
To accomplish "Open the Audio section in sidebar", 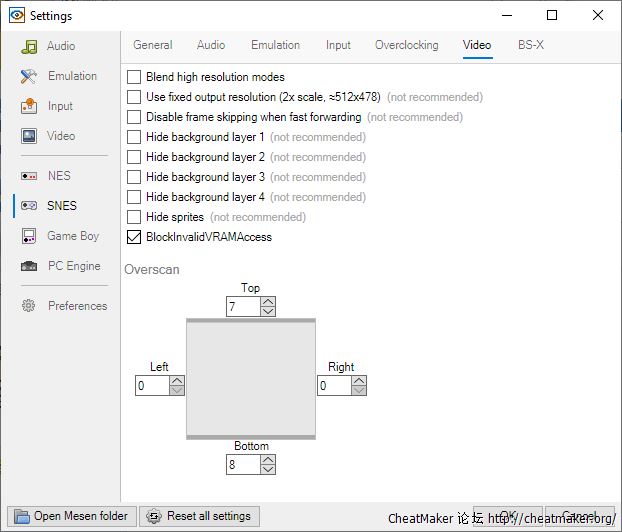I will 60,46.
